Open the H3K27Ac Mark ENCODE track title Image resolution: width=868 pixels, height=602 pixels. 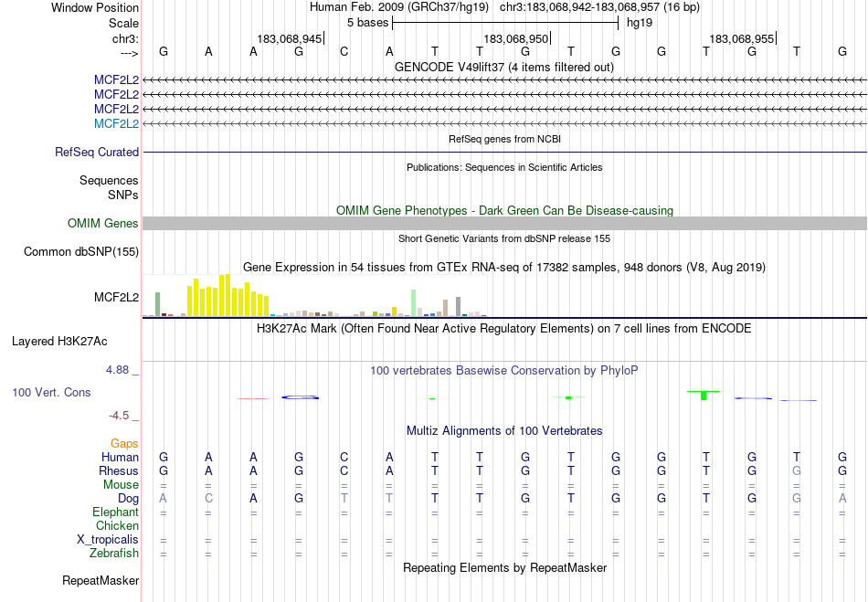coord(504,329)
